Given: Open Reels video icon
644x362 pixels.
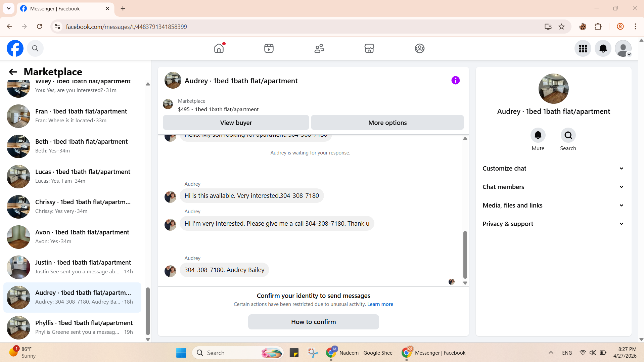Looking at the screenshot, I should click(269, 48).
